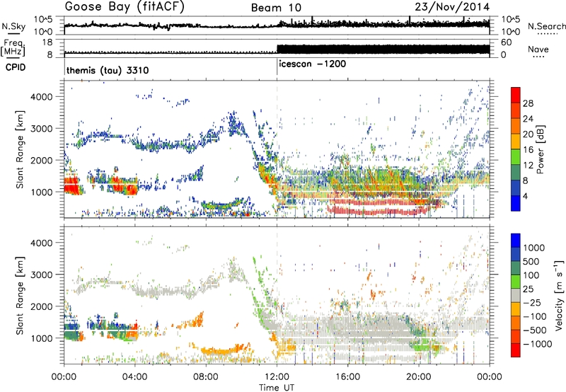This screenshot has height=392, width=566.
Task: Click the '28' power colorbar tick value
Action: tap(528, 103)
